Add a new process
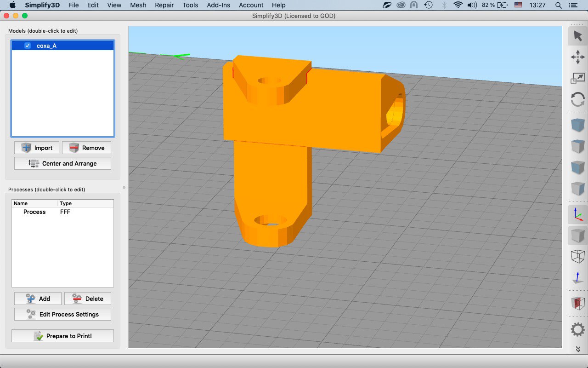This screenshot has height=368, width=588. 38,299
